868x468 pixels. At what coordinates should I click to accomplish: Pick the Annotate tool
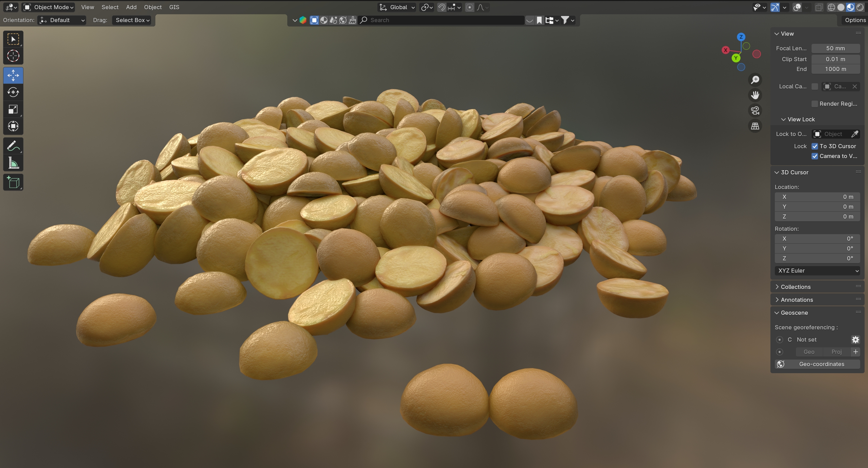point(13,146)
